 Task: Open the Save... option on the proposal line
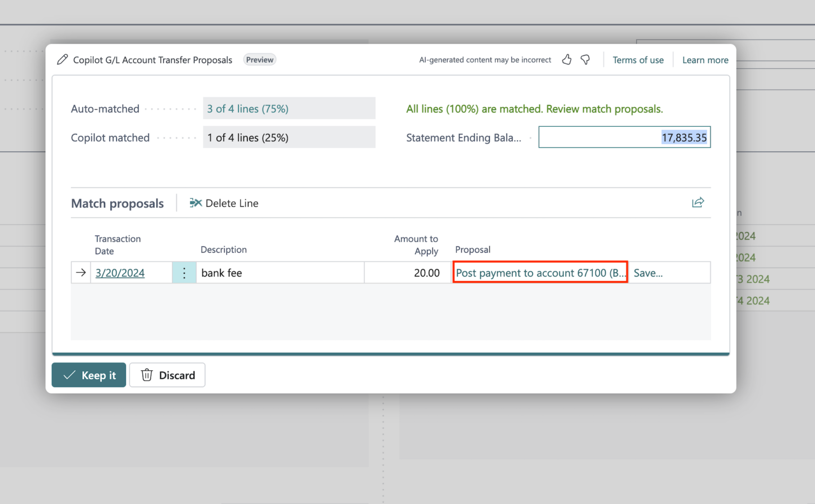coord(648,272)
